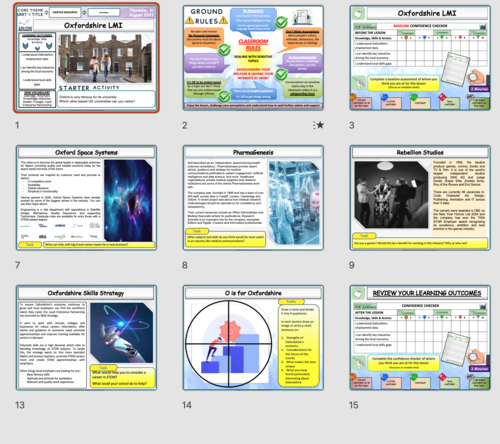500x444 pixels.
Task: Select the Ground Rules slide thumbnail
Action: [253, 58]
